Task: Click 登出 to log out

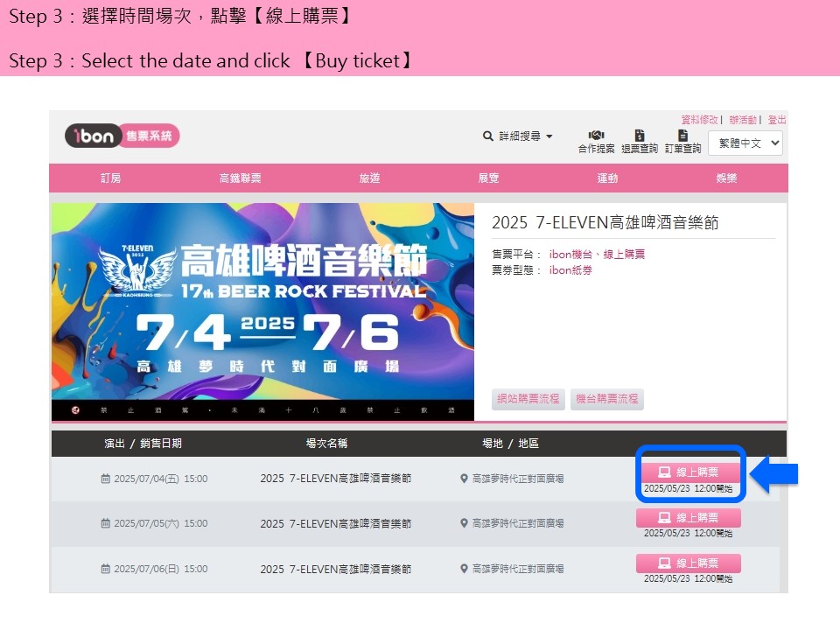Action: (777, 120)
